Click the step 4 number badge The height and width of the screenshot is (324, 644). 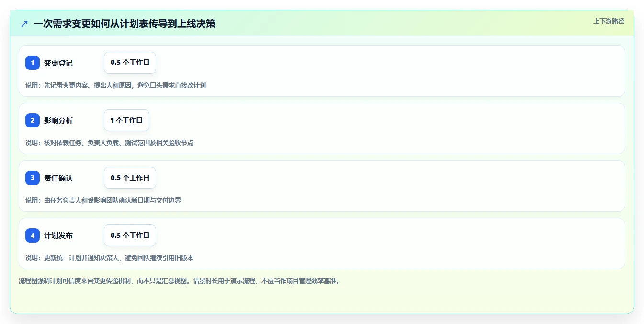(33, 235)
